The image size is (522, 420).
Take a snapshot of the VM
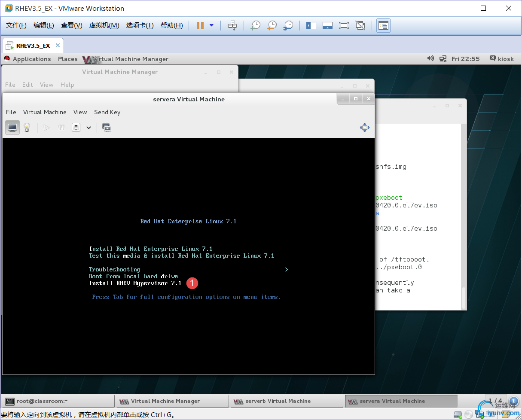tap(256, 25)
